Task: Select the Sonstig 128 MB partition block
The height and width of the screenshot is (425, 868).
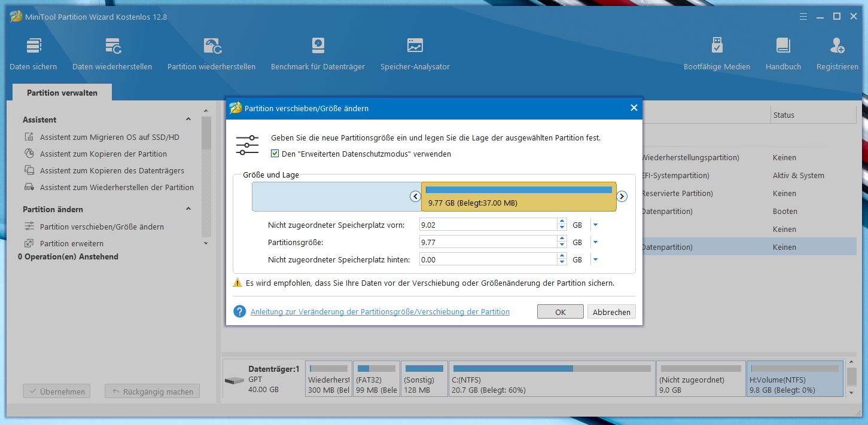Action: click(x=424, y=378)
